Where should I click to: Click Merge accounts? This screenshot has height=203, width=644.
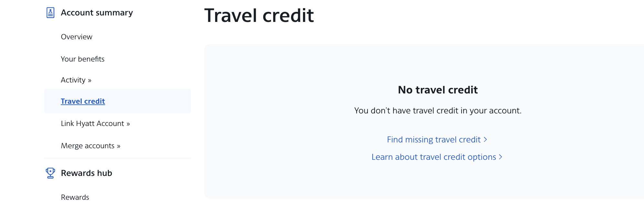[x=87, y=146]
